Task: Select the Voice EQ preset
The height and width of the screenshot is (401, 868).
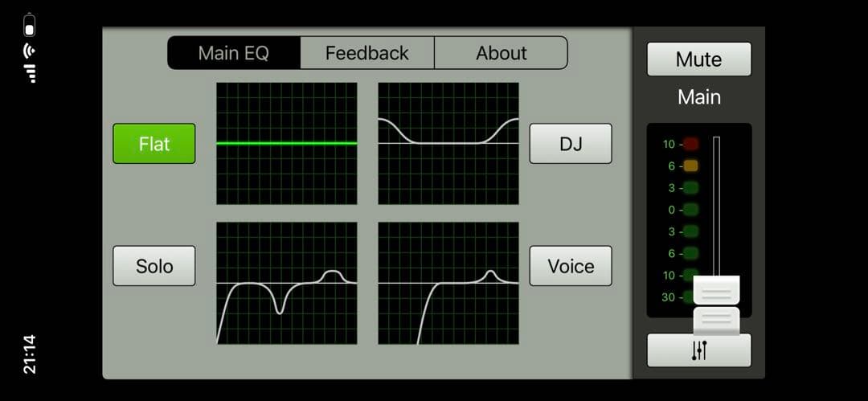Action: tap(571, 267)
